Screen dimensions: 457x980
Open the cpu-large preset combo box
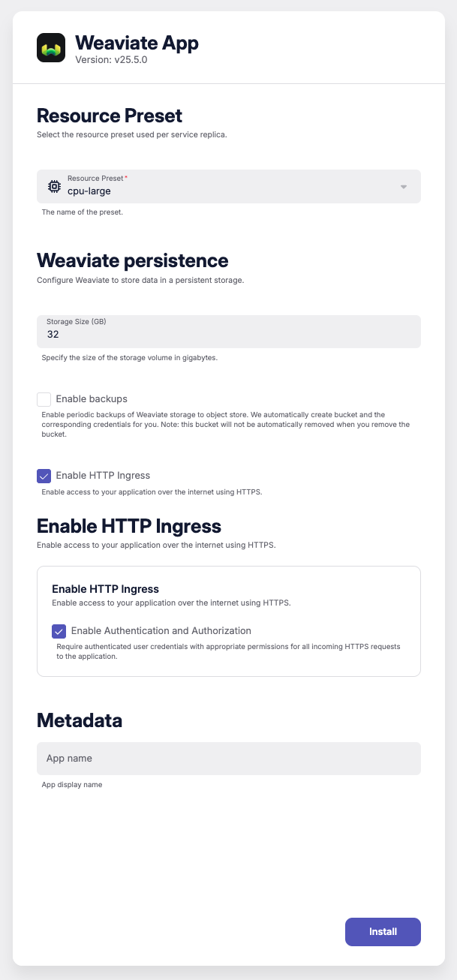225,187
